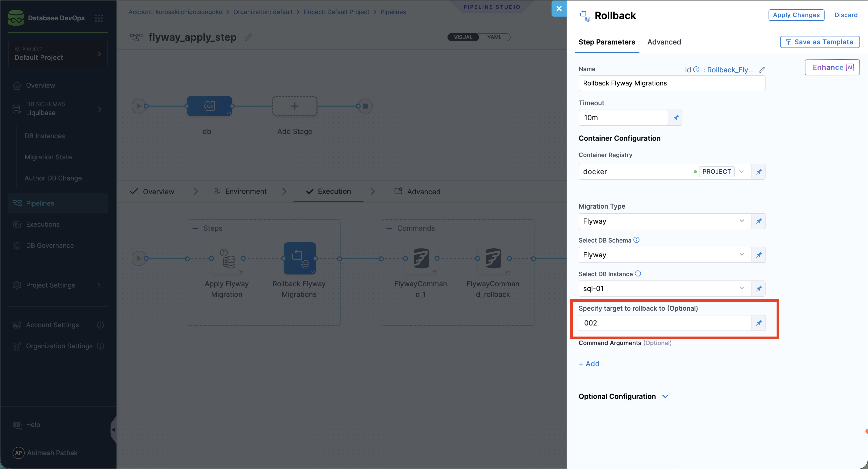Switch the pipeline view to VISUAL
Image resolution: width=868 pixels, height=469 pixels.
(463, 37)
